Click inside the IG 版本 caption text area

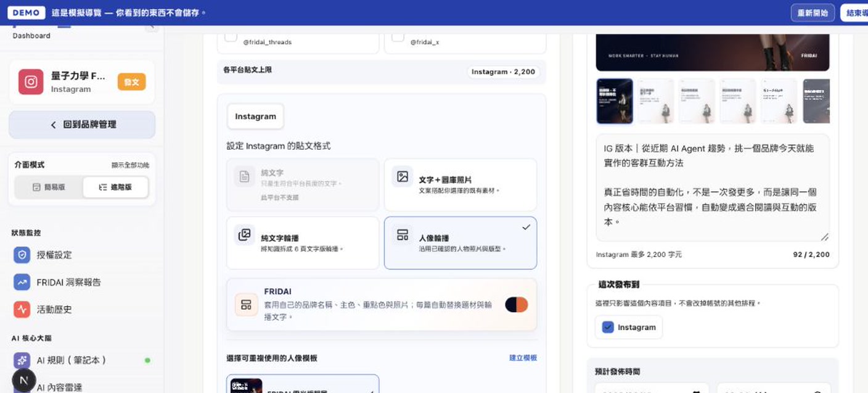(x=713, y=188)
